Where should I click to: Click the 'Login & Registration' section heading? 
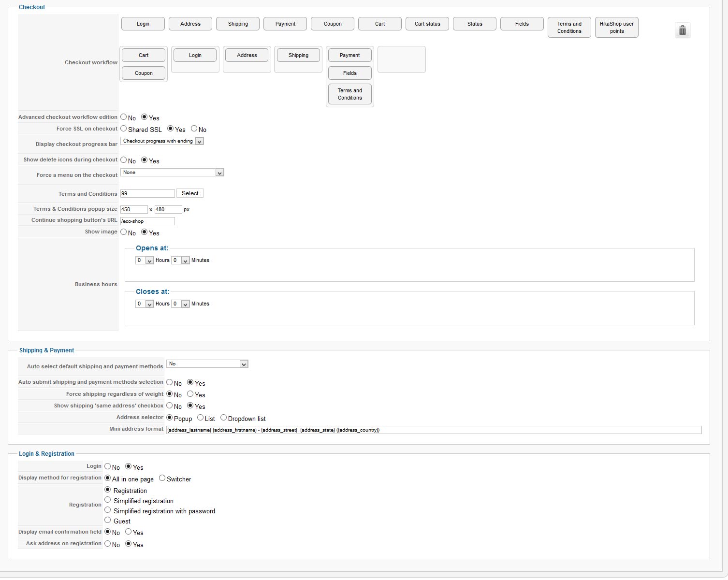[46, 454]
